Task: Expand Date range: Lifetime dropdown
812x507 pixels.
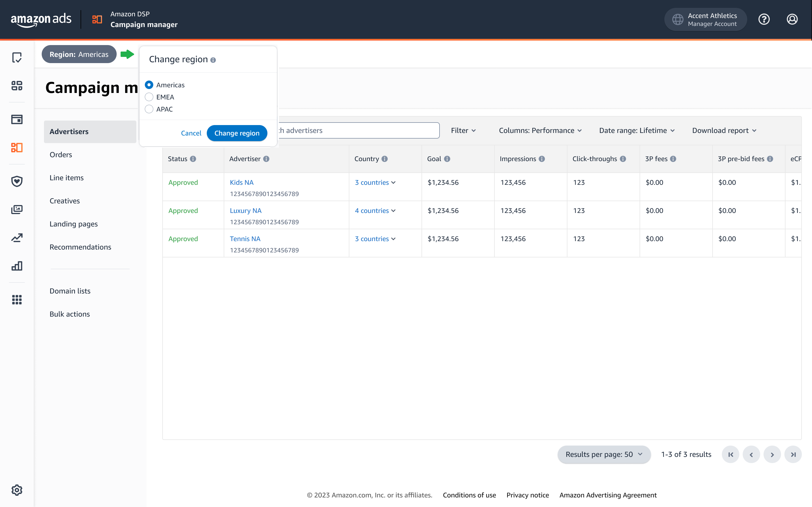Action: [636, 130]
